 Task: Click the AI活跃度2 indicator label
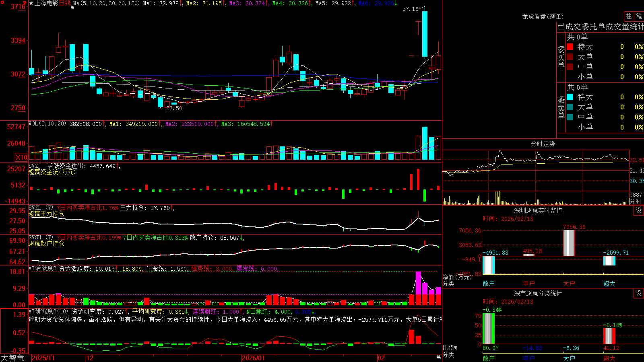coord(43,268)
